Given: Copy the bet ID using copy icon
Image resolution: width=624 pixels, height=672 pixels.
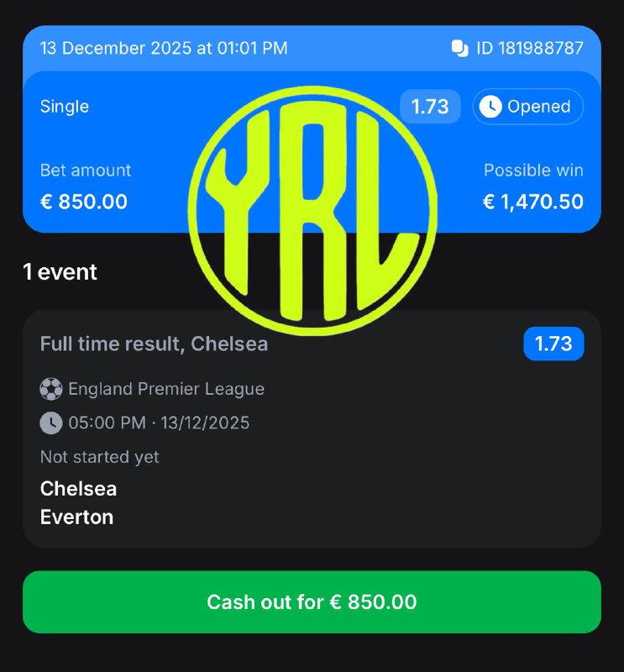Looking at the screenshot, I should [460, 48].
